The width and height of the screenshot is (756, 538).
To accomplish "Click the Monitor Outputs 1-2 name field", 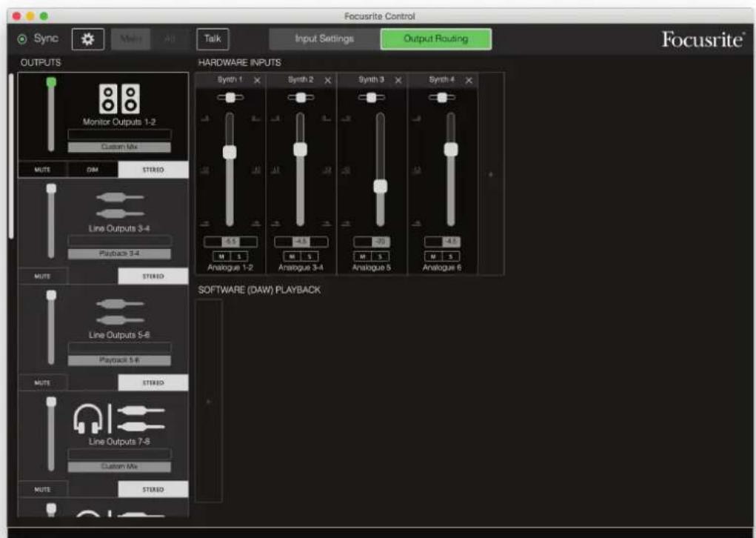I will click(119, 135).
